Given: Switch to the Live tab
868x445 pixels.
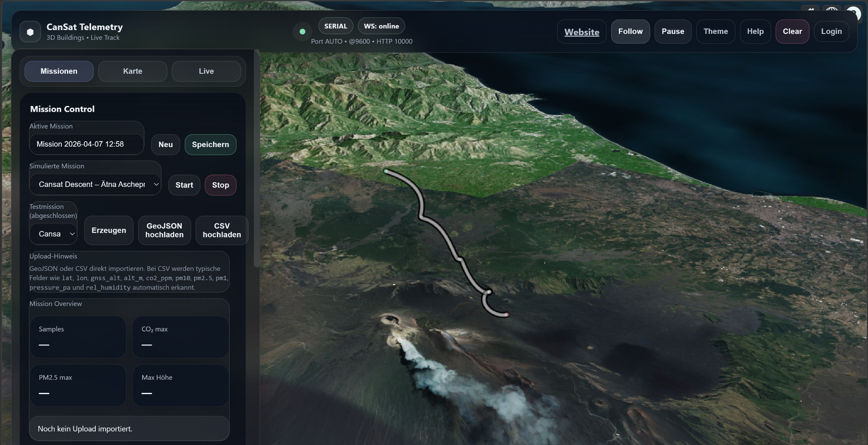Looking at the screenshot, I should tap(206, 71).
